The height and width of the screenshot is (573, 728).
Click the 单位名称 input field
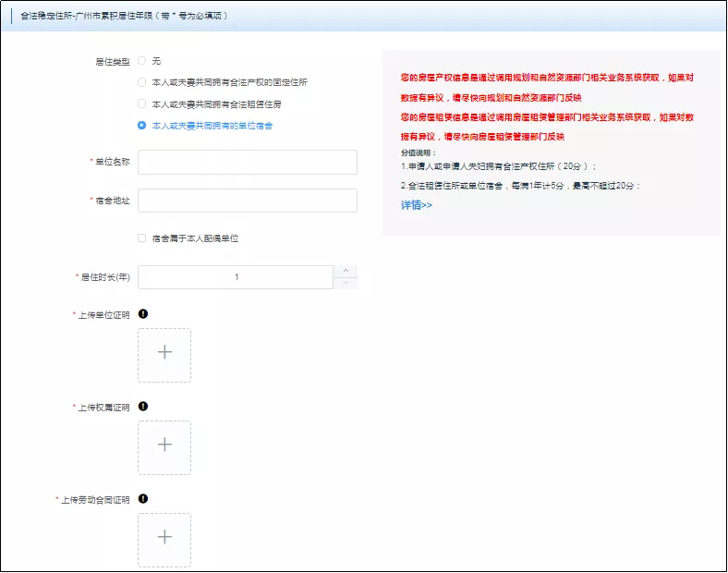[248, 162]
